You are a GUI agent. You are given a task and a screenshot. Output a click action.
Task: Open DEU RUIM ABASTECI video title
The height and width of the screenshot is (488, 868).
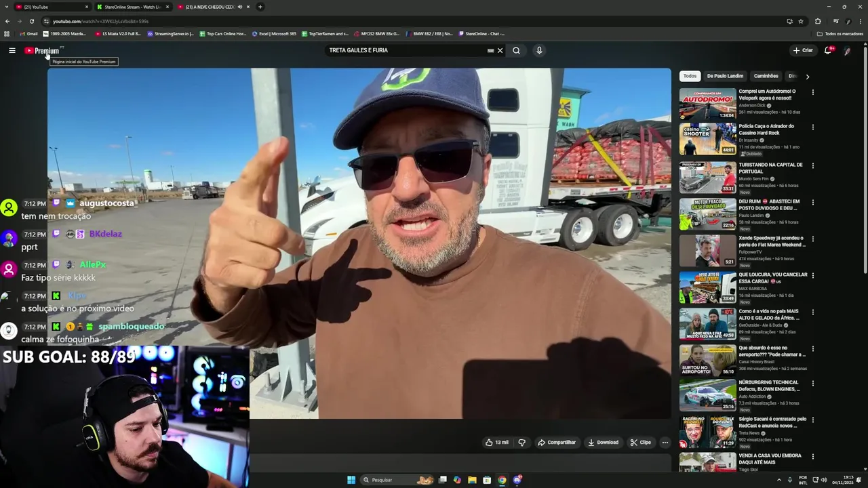769,205
